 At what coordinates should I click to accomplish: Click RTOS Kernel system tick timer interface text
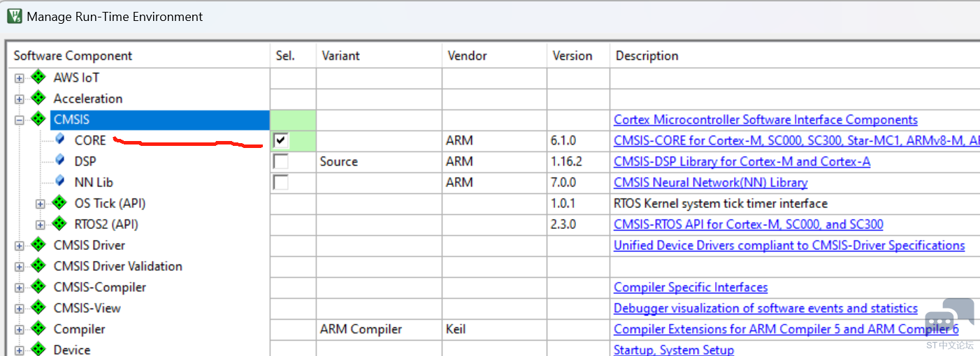pyautogui.click(x=721, y=203)
